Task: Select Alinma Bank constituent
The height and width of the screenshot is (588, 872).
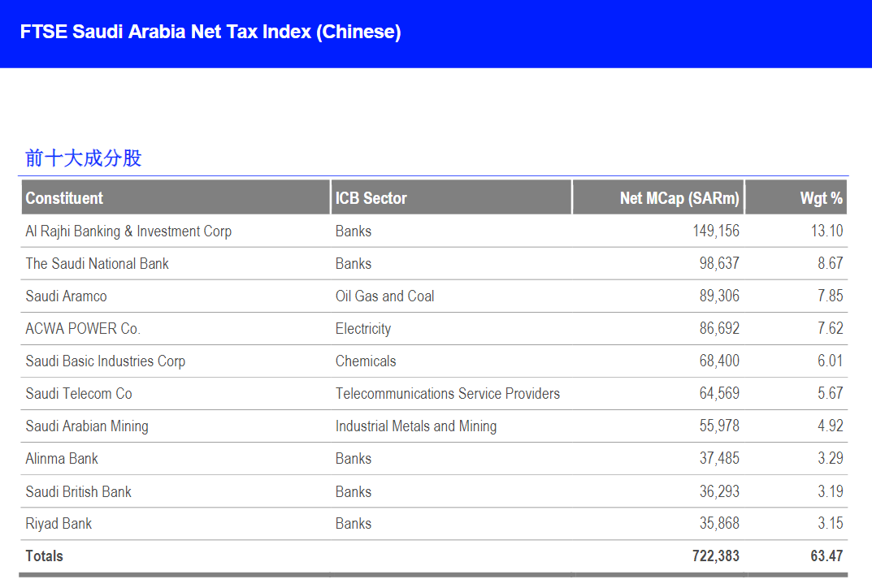Action: tap(62, 459)
